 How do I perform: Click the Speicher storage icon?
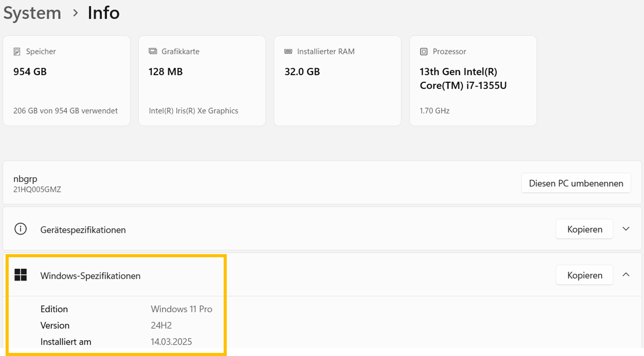[x=17, y=51]
